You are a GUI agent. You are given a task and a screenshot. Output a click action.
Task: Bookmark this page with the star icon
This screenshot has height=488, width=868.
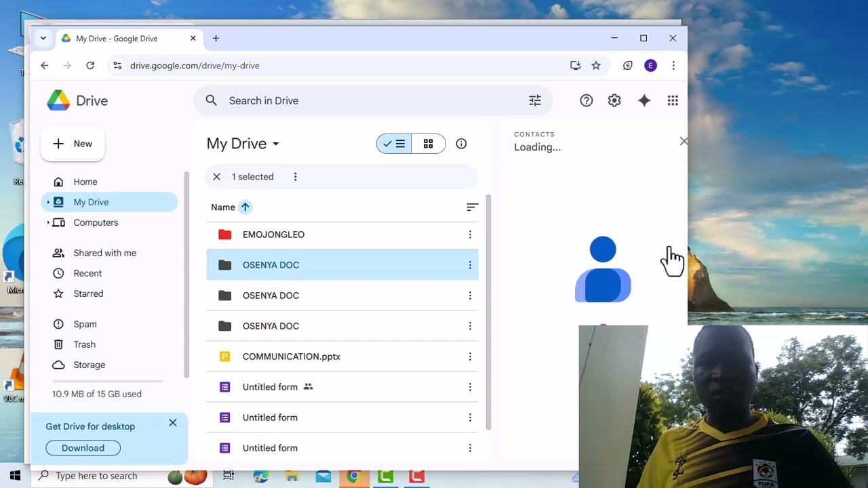click(596, 66)
